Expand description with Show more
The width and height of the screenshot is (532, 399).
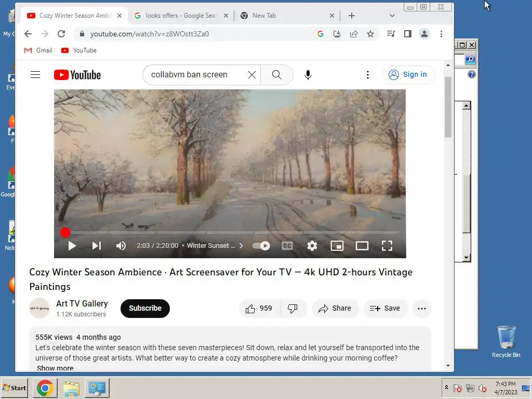[55, 368]
